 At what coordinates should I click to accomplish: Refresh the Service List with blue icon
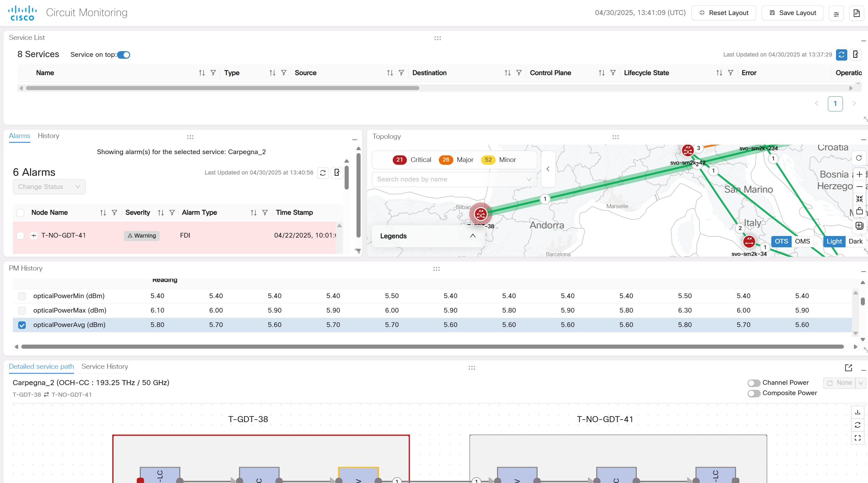tap(841, 55)
